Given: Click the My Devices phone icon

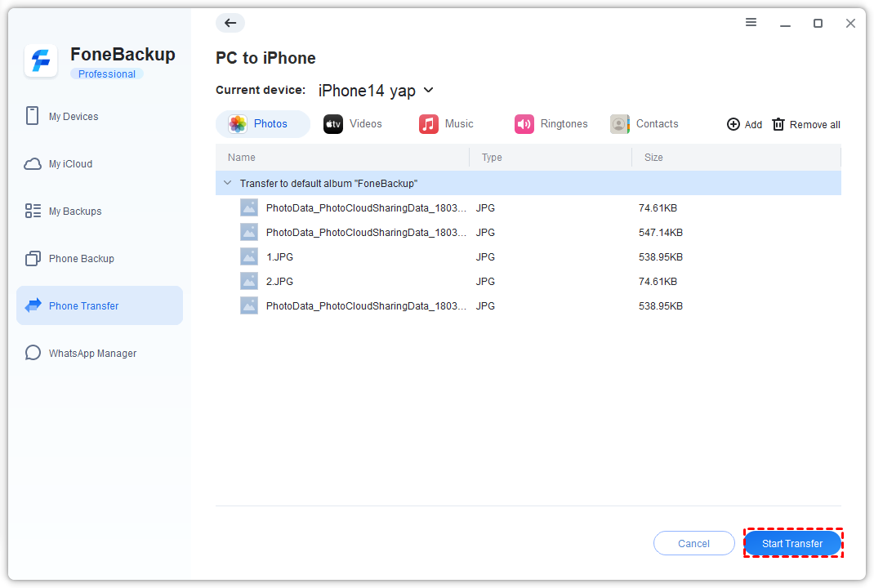Looking at the screenshot, I should click(33, 116).
